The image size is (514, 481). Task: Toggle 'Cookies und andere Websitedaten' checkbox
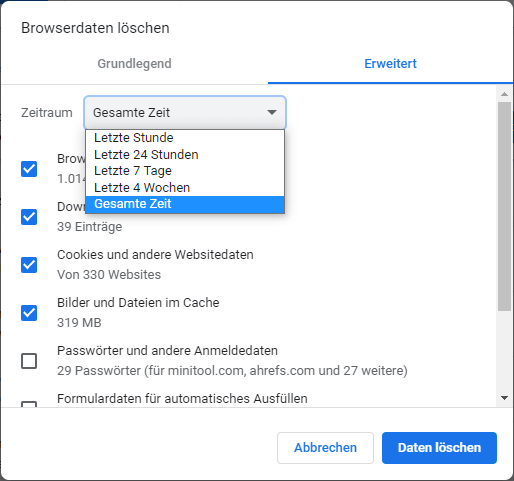click(29, 265)
